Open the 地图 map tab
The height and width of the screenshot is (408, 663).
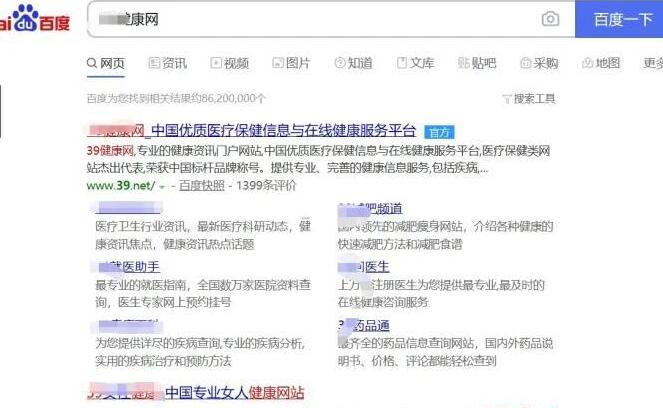(x=601, y=63)
